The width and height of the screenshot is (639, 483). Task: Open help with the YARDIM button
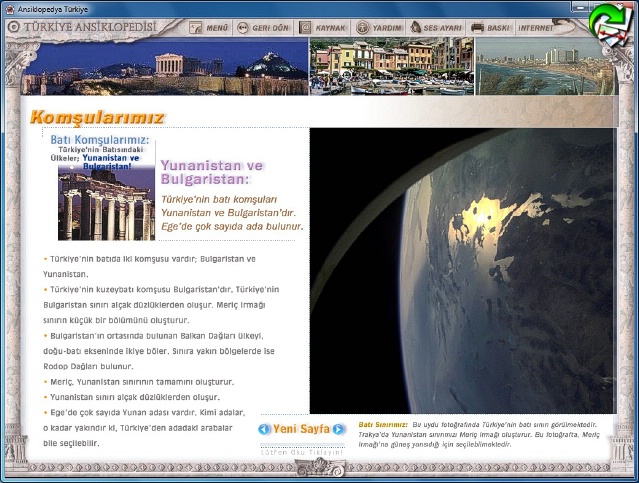(381, 27)
